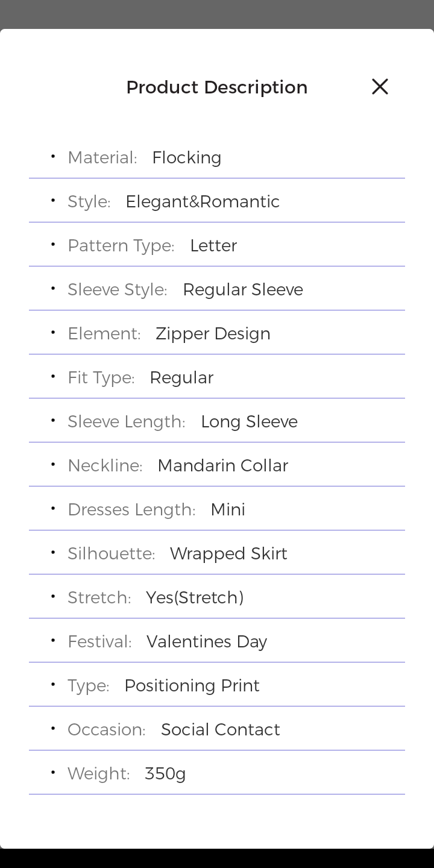Tap the Fit Type label

[x=101, y=377]
